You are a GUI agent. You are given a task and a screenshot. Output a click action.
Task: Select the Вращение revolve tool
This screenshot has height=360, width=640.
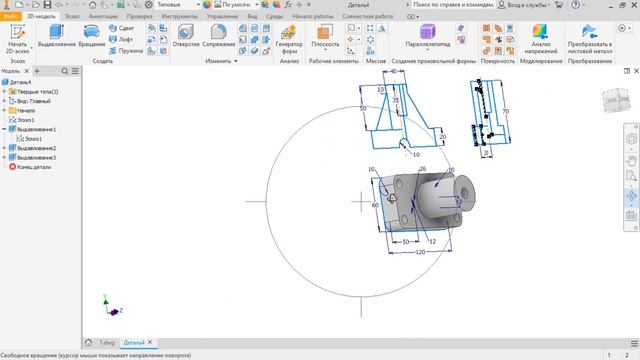pyautogui.click(x=91, y=36)
